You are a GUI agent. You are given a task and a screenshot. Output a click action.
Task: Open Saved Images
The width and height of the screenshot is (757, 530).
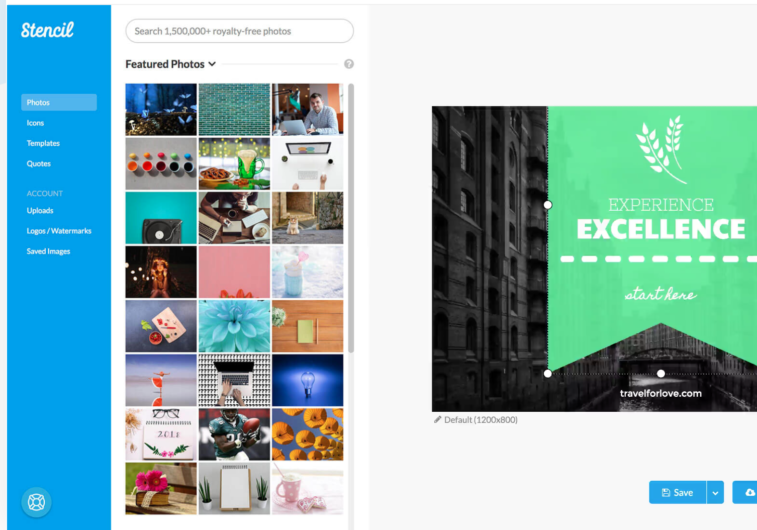click(48, 251)
